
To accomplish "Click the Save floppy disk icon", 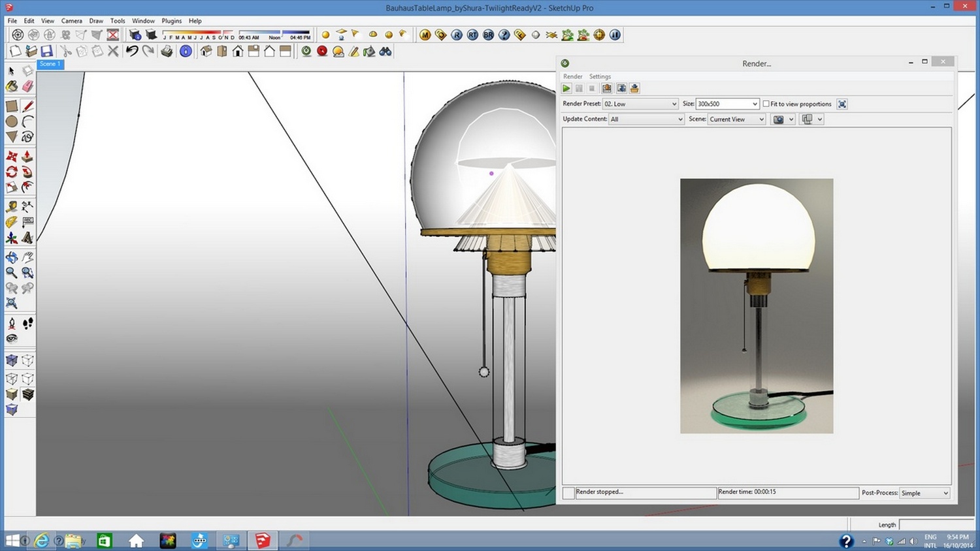I will 47,51.
